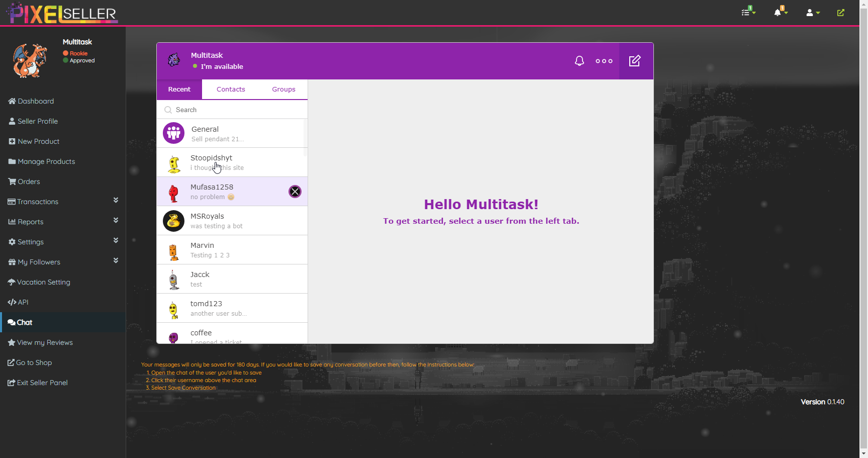Viewport: 868px width, 458px height.
Task: Remove the Mufasa1258 conversation with X
Action: pyautogui.click(x=295, y=192)
